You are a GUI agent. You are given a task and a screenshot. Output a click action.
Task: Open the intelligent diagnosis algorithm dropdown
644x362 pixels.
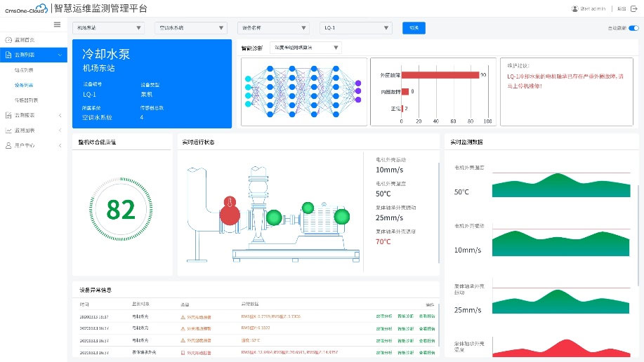[x=296, y=48]
